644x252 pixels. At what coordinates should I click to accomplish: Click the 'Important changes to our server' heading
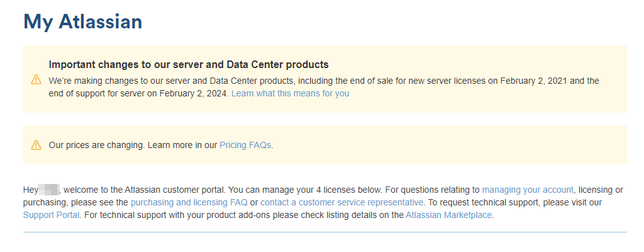click(x=189, y=64)
